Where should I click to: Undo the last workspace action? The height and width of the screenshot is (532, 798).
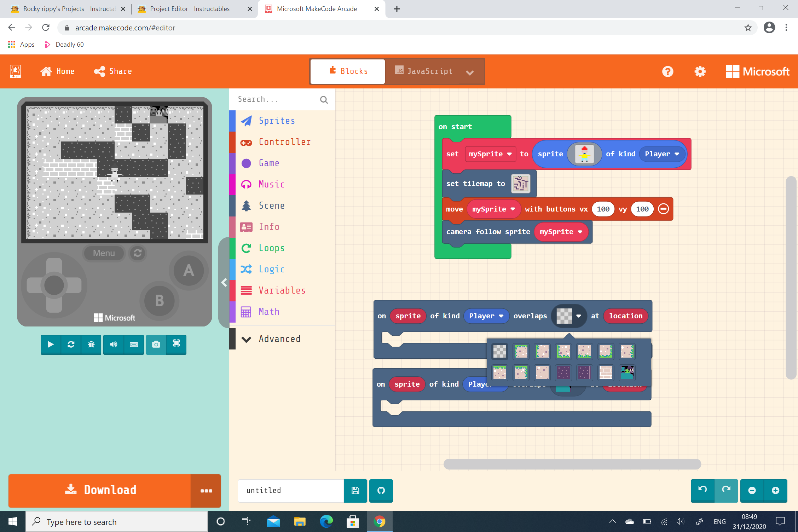pos(702,491)
